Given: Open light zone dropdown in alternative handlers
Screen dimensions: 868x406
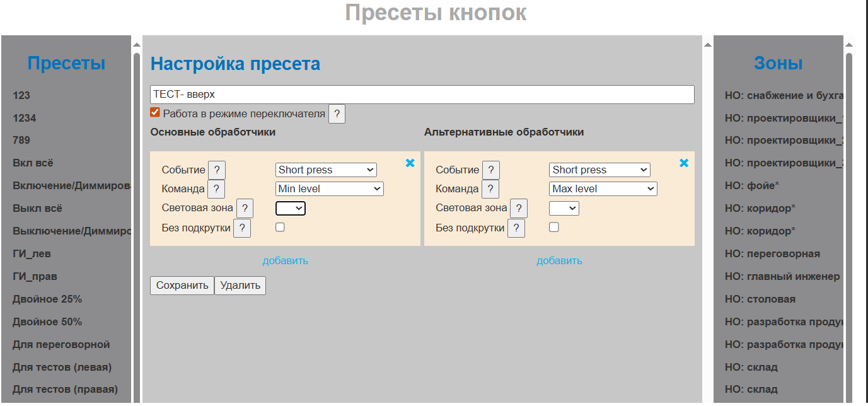Looking at the screenshot, I should click(x=564, y=208).
